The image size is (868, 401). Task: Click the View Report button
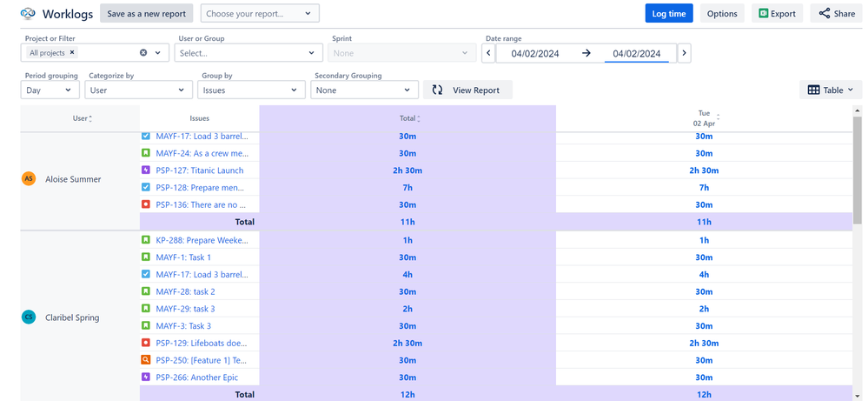[467, 90]
